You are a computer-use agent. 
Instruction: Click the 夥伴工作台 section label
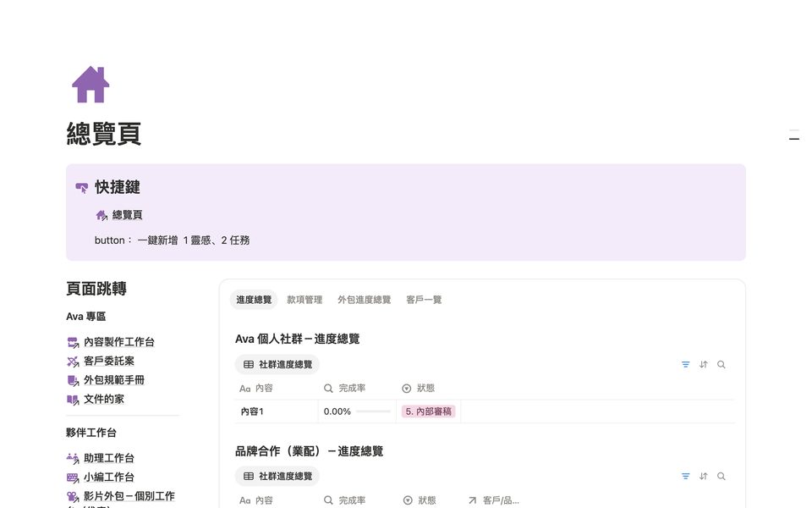point(91,433)
